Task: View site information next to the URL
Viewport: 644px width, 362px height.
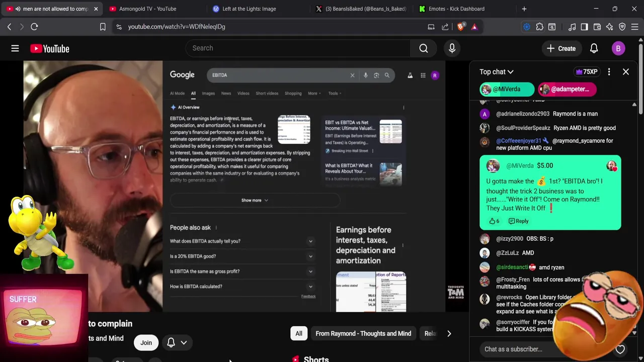Action: [119, 27]
